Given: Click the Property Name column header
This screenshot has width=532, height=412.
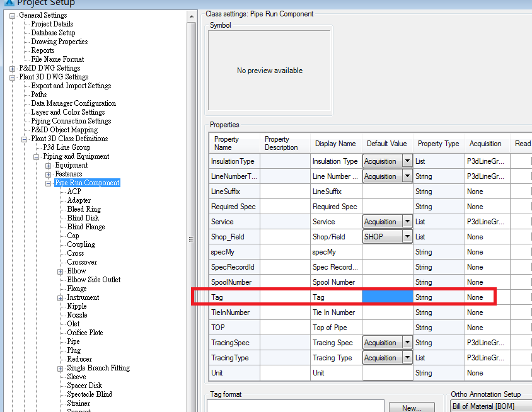Looking at the screenshot, I should 234,143.
